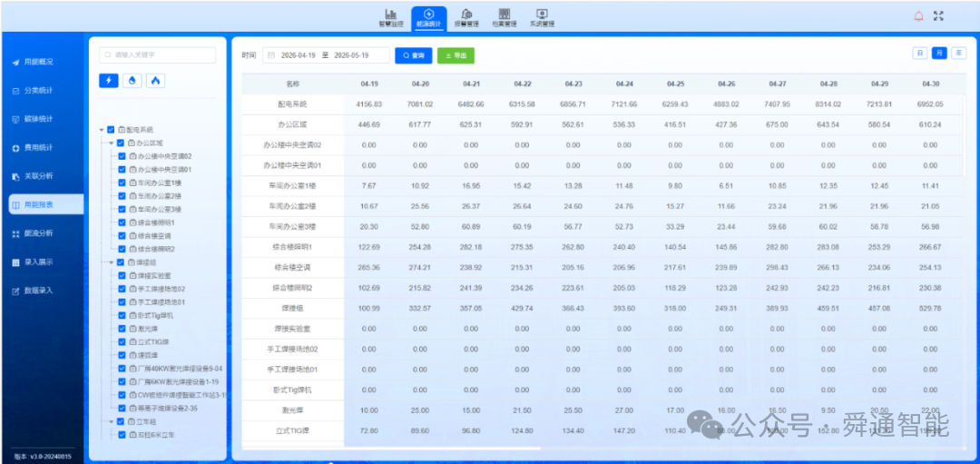The image size is (980, 464).
Task: Open 录入展示 sidebar icon
Action: 15,262
